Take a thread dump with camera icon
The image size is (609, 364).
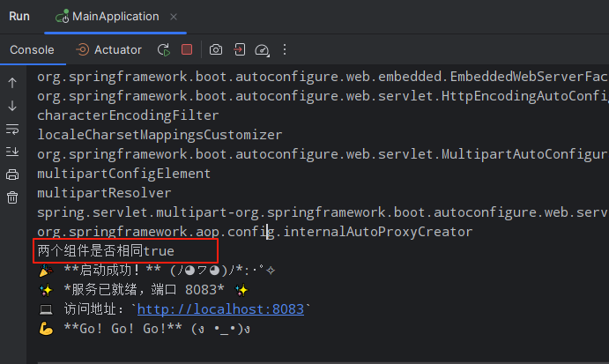(216, 49)
